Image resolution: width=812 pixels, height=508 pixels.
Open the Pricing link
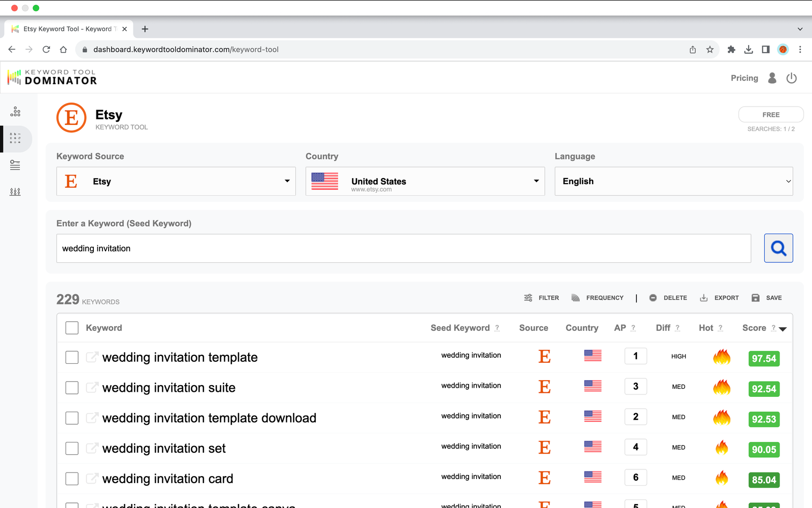[x=745, y=78]
